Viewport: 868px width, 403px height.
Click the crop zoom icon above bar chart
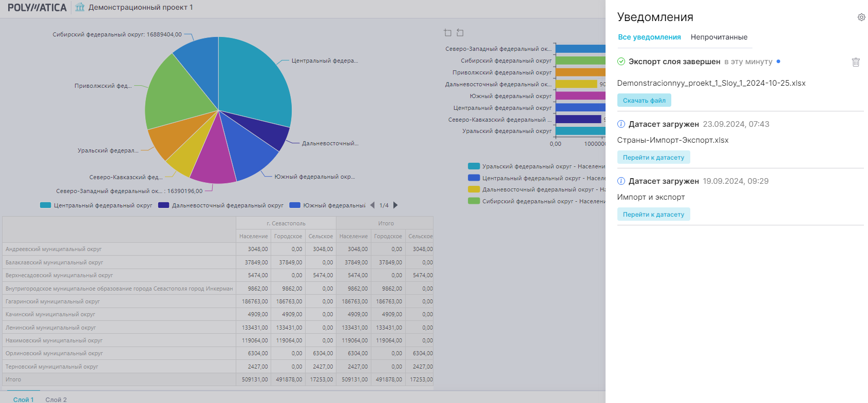coord(447,33)
